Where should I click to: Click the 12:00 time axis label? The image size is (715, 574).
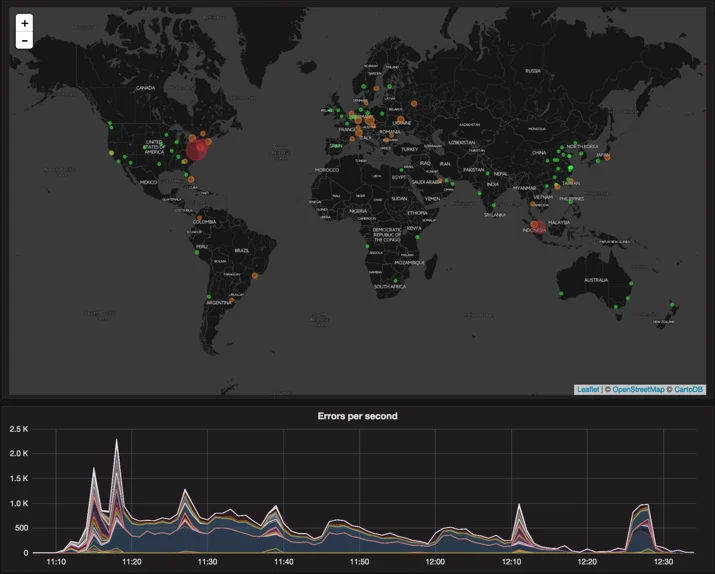pyautogui.click(x=435, y=562)
